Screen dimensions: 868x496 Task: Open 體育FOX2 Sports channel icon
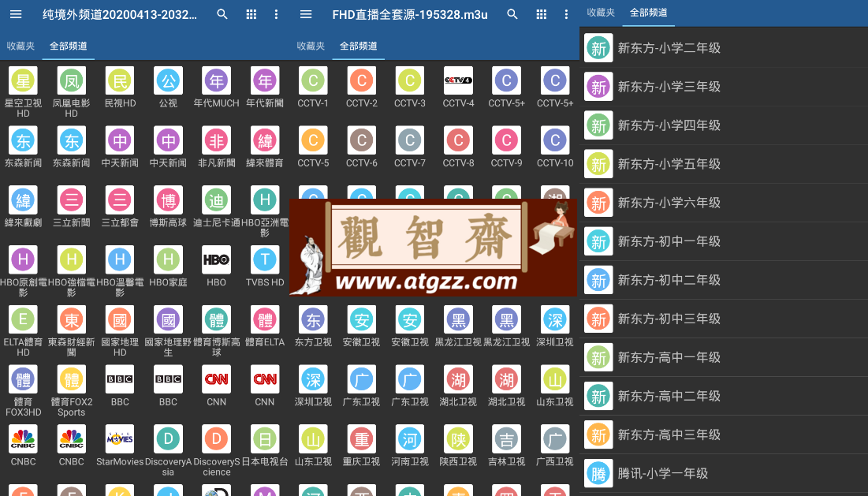(72, 379)
